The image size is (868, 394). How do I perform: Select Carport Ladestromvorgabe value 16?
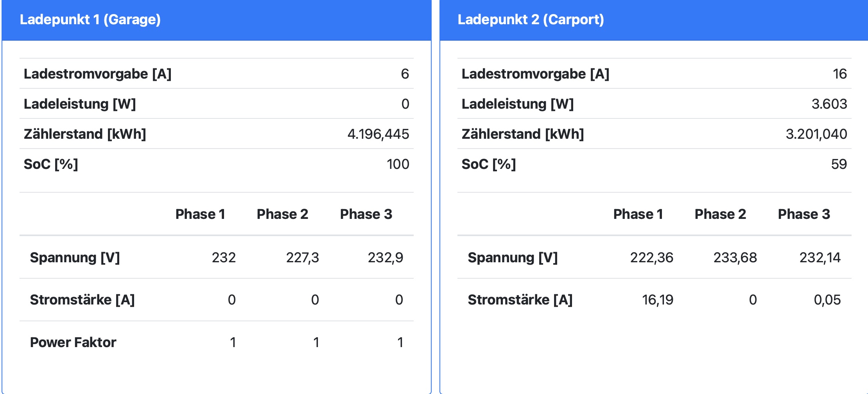point(839,74)
